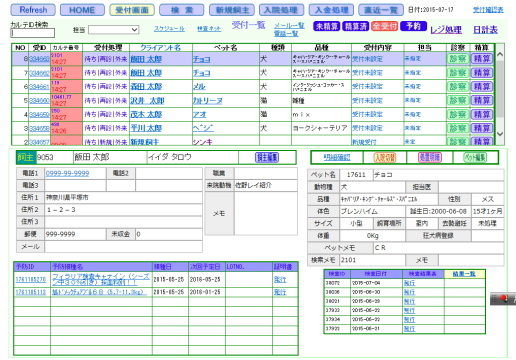516x360 pixels.
Task: Click the 飼主編集 owner edit button
Action: click(267, 157)
